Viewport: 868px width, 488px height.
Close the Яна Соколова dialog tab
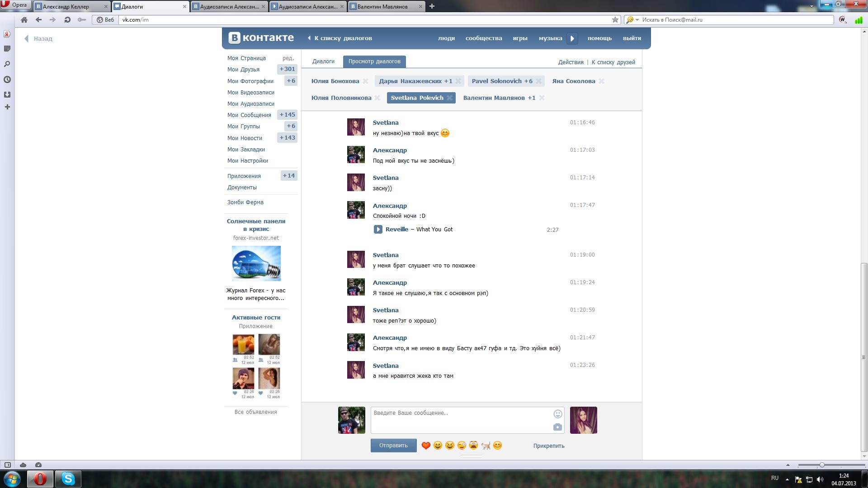601,81
